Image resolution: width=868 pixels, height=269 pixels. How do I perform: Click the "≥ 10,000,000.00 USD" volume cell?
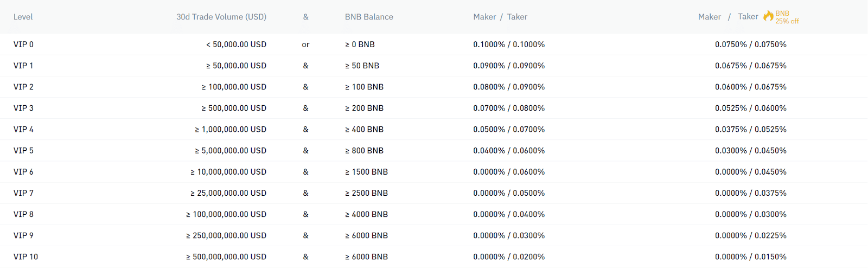point(228,171)
